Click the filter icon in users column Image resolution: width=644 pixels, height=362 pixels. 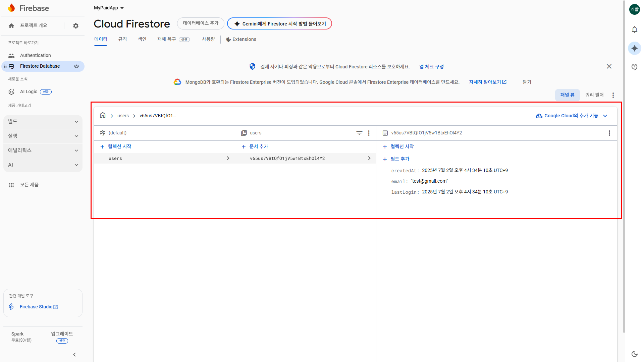coord(359,133)
